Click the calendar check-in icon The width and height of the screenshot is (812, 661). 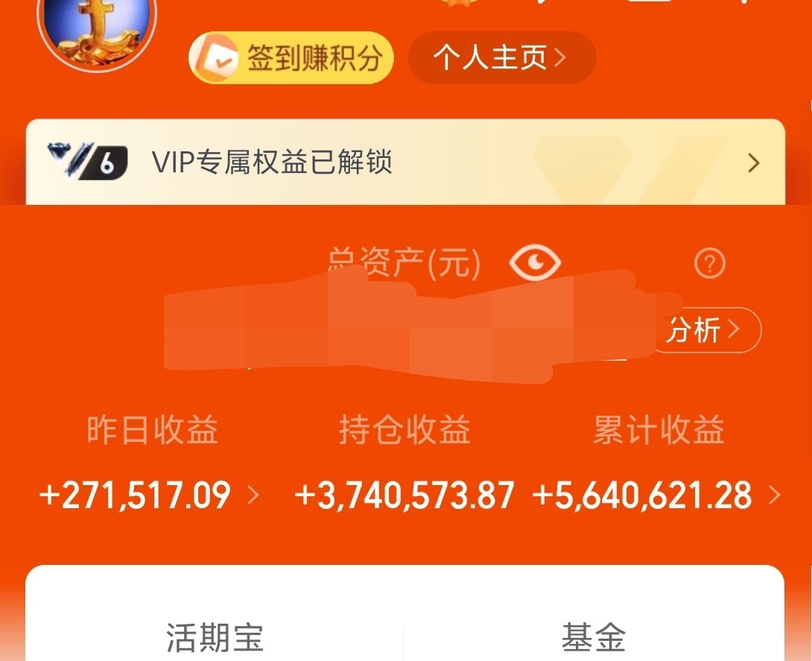[x=218, y=57]
